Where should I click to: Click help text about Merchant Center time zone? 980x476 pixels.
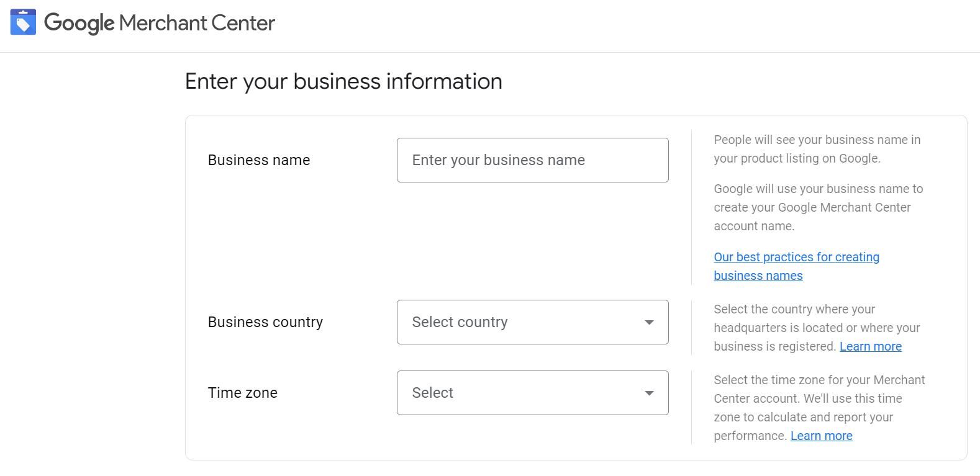tap(819, 408)
